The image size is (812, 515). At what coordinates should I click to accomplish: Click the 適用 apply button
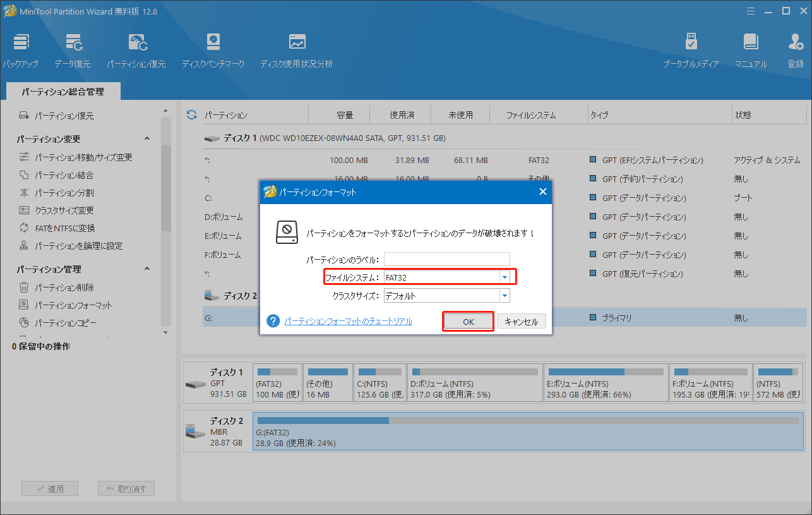(50, 489)
